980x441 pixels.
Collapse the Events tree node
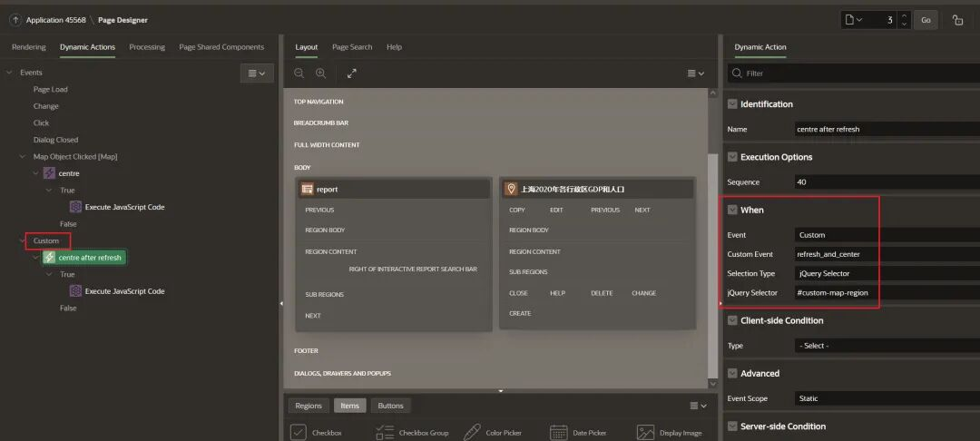pyautogui.click(x=9, y=73)
